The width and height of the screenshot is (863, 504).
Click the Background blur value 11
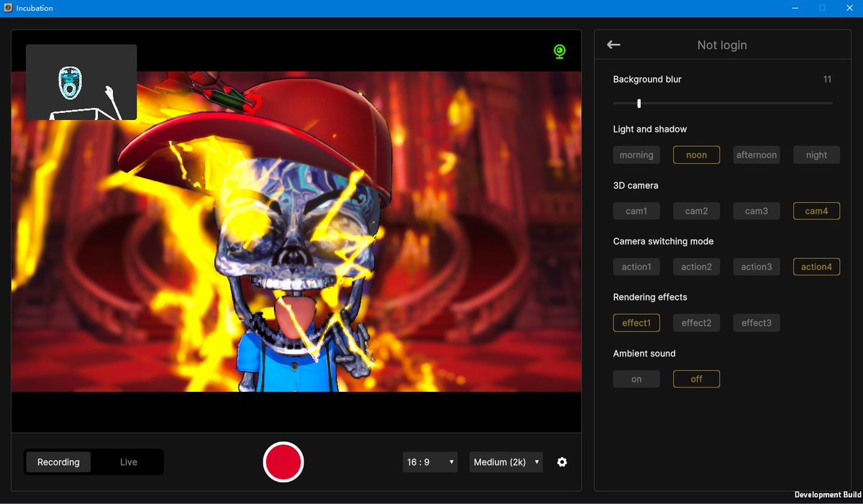827,79
